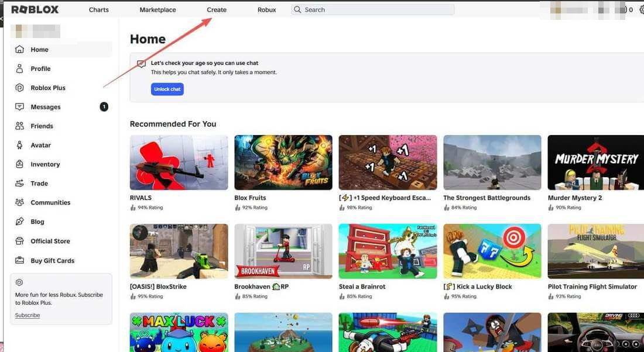Open the Kick a Lucky Block thumbnail
This screenshot has height=352, width=644.
(492, 251)
